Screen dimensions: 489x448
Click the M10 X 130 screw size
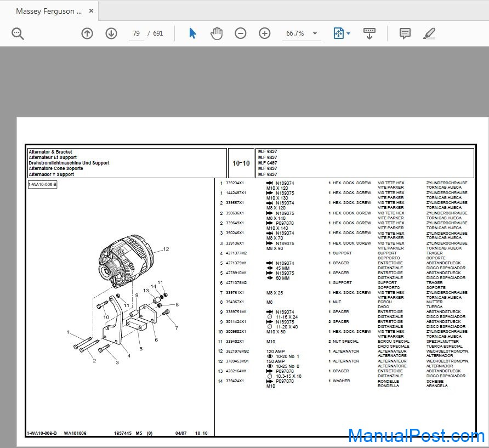pos(277,198)
